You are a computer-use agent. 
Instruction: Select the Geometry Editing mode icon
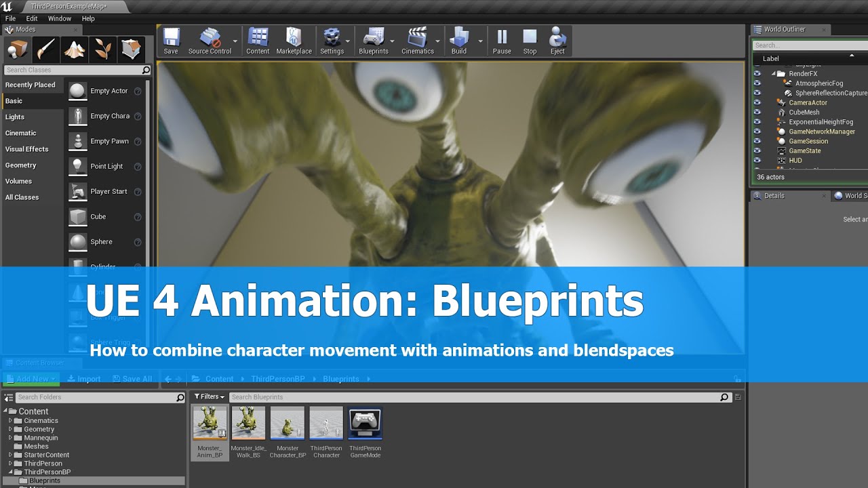[132, 49]
